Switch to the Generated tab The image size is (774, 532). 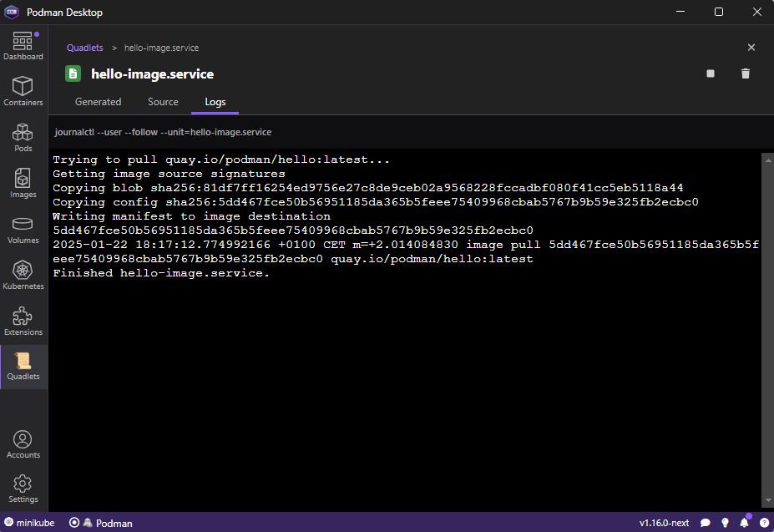tap(99, 102)
